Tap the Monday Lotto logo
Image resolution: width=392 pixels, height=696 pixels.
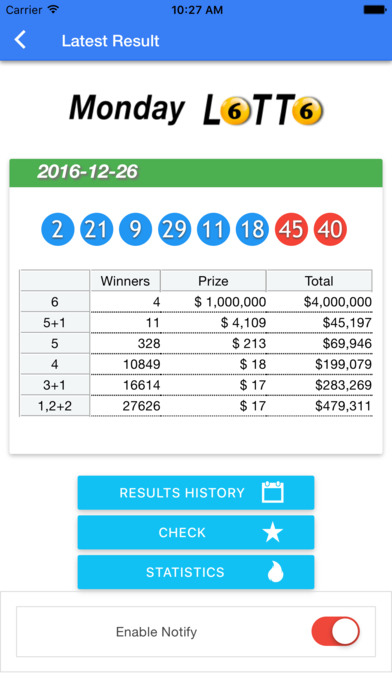pyautogui.click(x=196, y=109)
